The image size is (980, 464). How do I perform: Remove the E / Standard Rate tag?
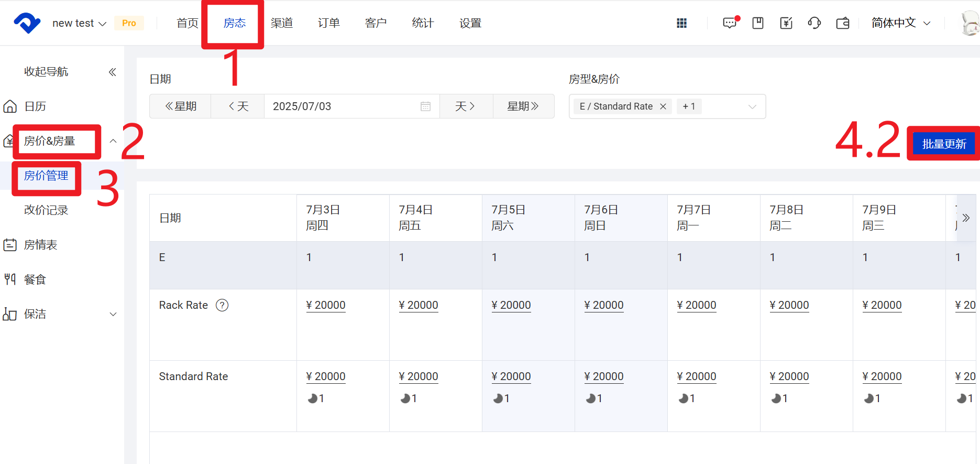pos(663,106)
